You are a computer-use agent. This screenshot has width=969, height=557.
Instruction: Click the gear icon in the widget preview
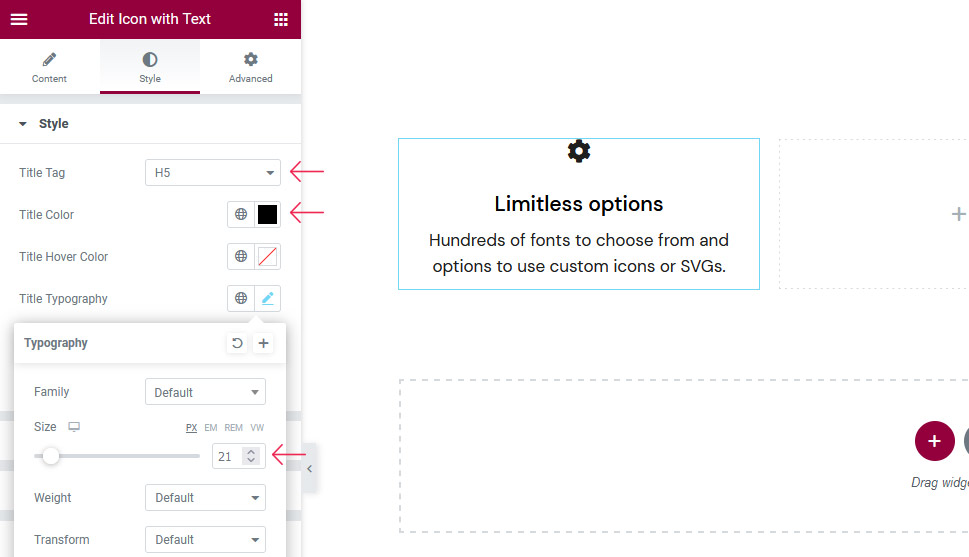(579, 151)
